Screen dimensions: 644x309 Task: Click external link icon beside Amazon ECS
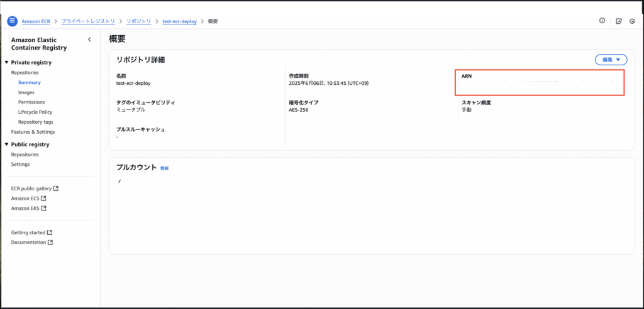[43, 198]
